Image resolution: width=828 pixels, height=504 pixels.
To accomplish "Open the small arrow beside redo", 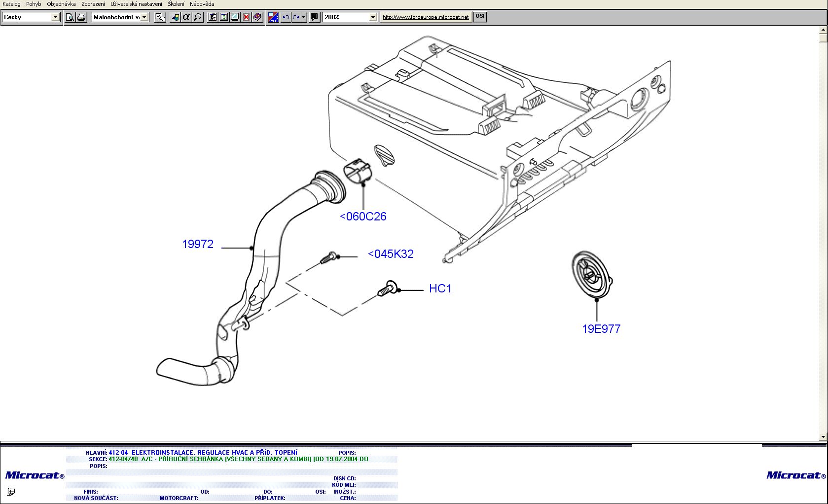I will 303,17.
